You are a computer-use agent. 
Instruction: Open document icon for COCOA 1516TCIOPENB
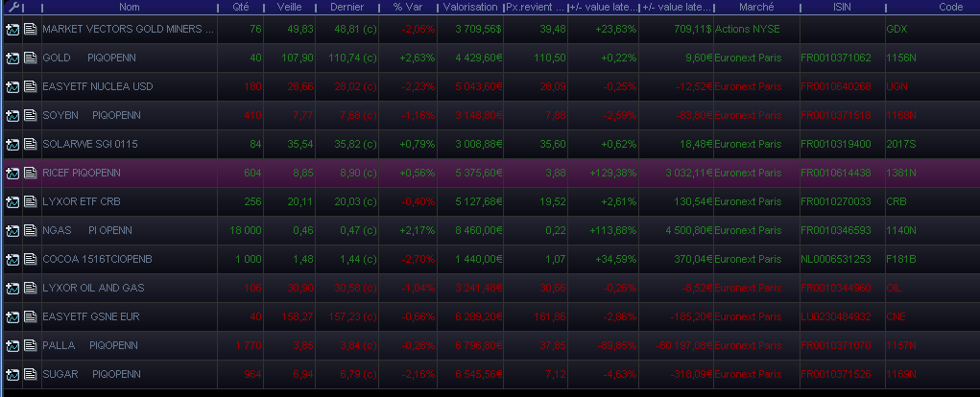pos(30,259)
